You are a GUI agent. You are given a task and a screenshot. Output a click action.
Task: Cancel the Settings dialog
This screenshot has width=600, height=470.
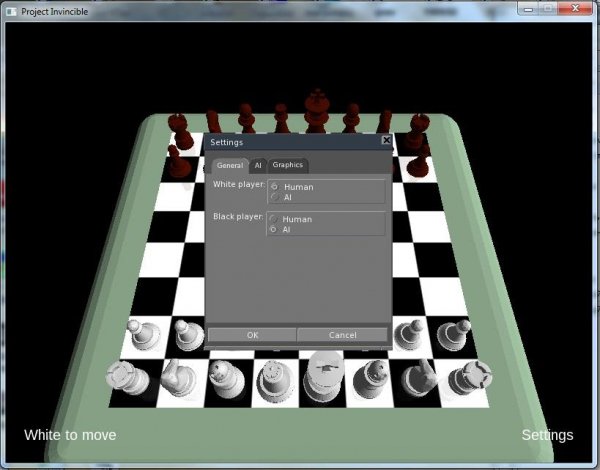[x=342, y=335]
